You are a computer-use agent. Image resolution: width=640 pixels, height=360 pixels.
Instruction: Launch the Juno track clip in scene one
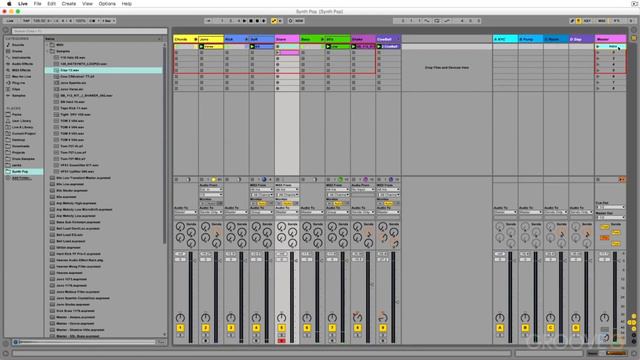click(x=202, y=47)
